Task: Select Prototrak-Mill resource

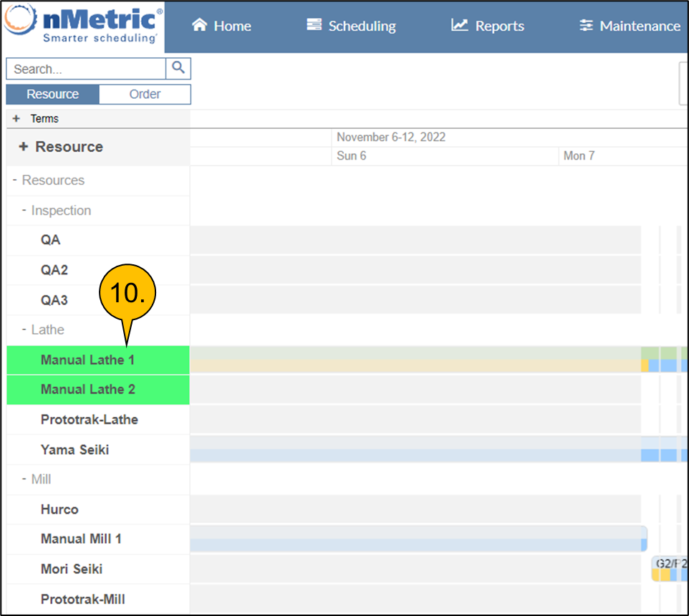Action: (98, 599)
